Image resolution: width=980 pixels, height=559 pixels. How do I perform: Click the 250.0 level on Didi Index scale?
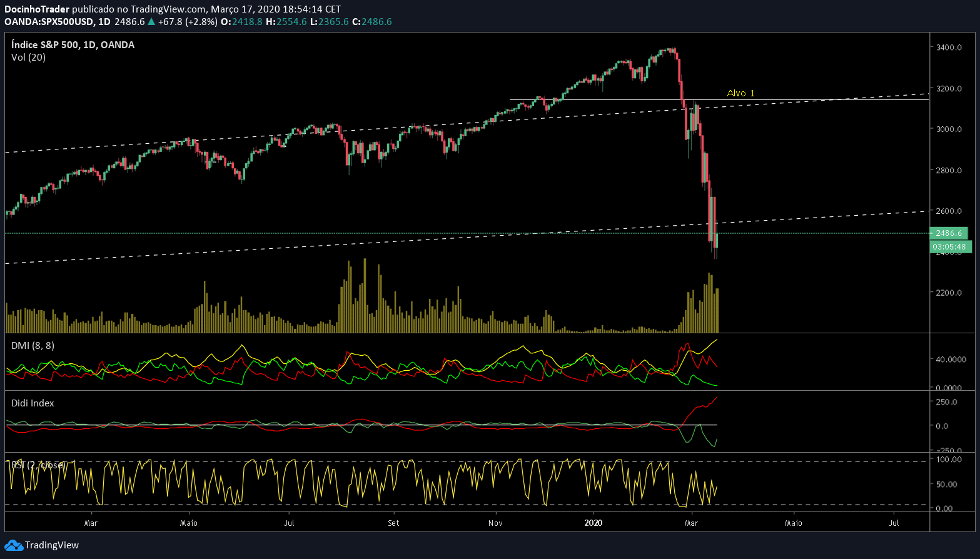(x=946, y=402)
